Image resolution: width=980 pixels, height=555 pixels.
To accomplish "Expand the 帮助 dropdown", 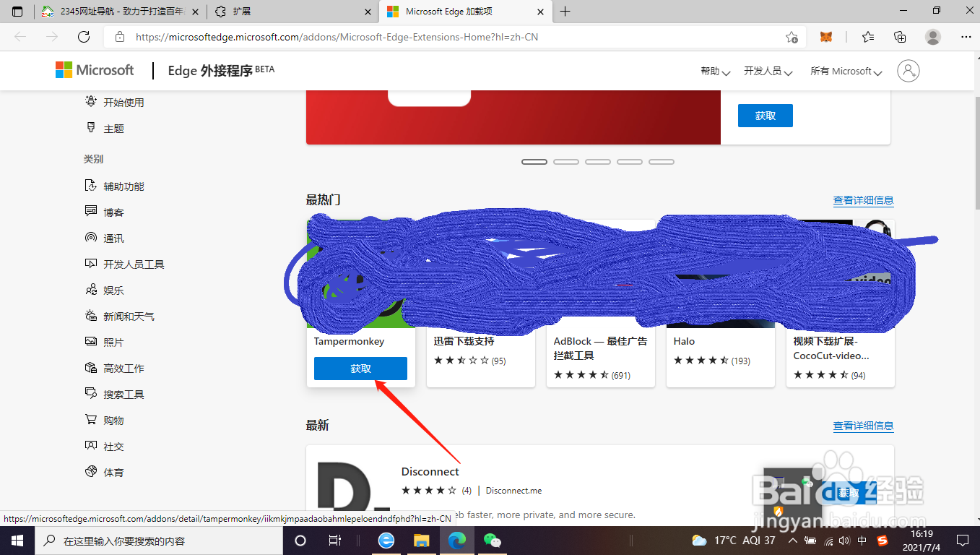I will pyautogui.click(x=715, y=71).
